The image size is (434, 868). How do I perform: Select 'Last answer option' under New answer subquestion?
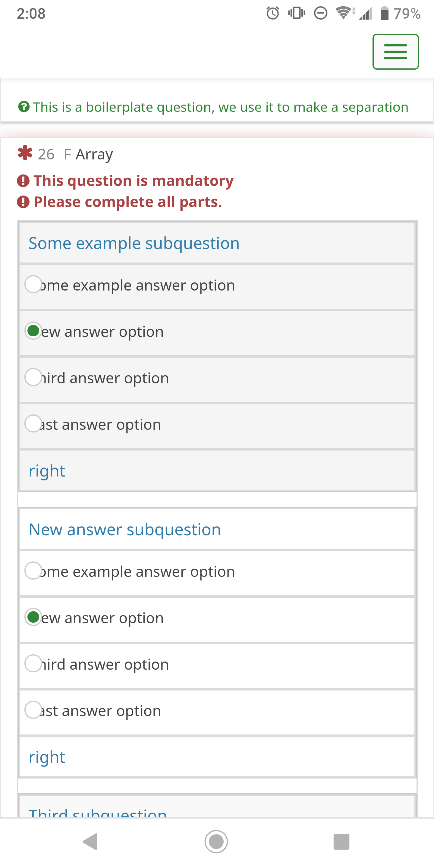(33, 710)
